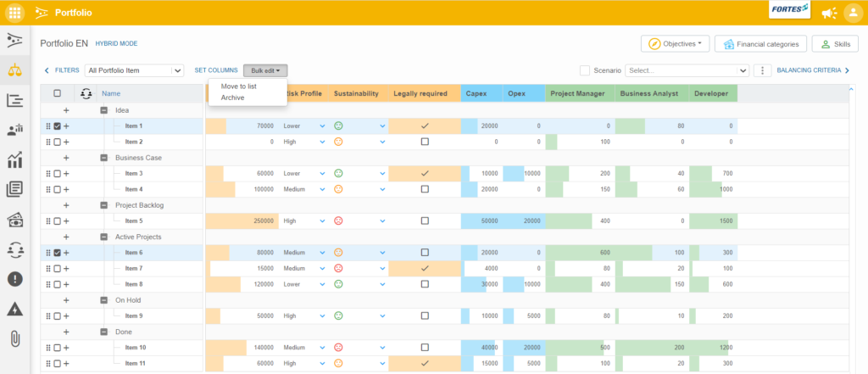Open Sustainability dropdown for Item 8
This screenshot has width=868, height=374.
click(382, 284)
